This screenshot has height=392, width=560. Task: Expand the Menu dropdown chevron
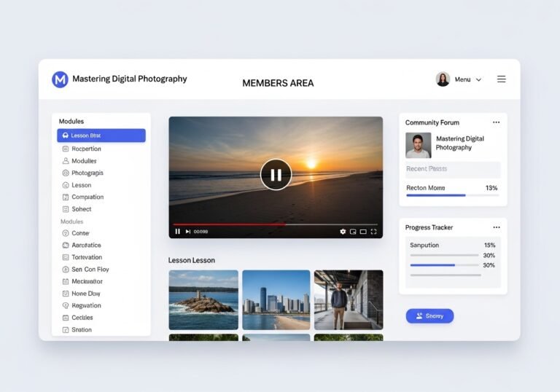478,80
